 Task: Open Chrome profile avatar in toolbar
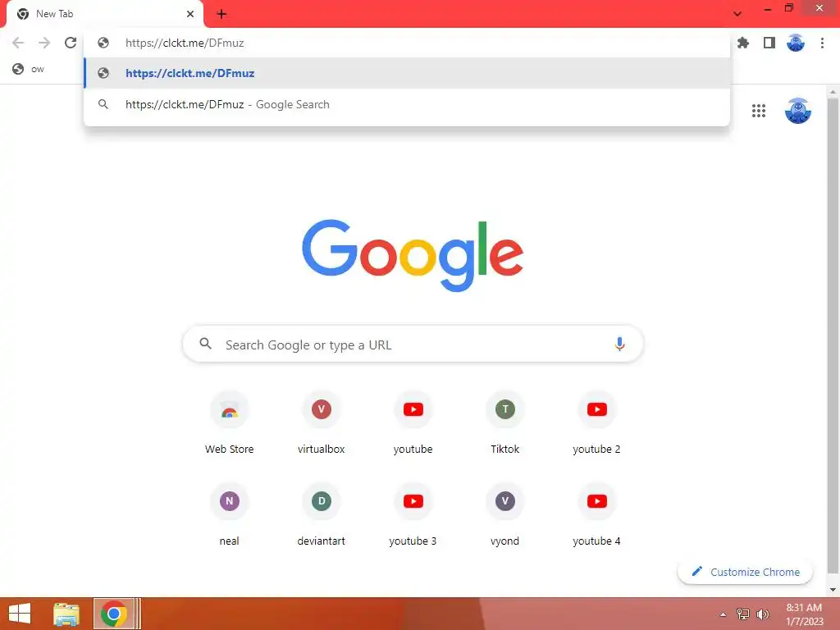(796, 43)
